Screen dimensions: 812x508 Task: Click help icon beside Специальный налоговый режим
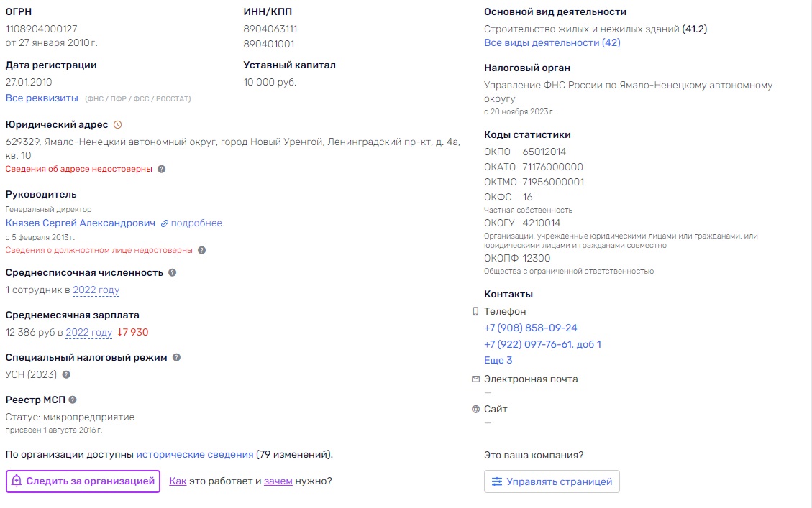pyautogui.click(x=177, y=357)
